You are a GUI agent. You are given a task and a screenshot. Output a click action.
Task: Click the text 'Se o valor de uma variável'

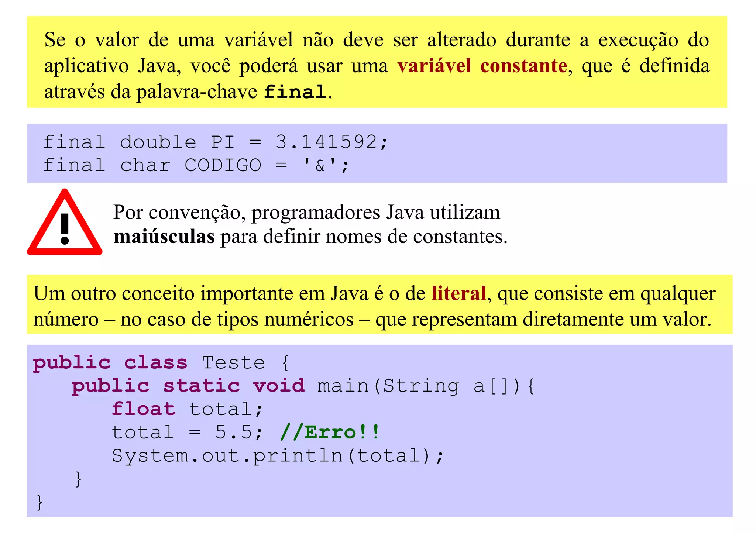pos(169,40)
